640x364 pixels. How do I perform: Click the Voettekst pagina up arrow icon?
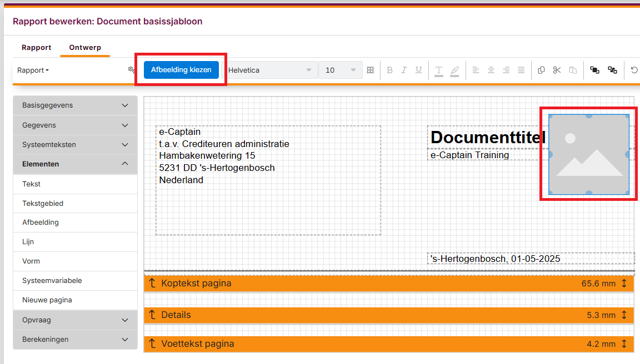152,343
